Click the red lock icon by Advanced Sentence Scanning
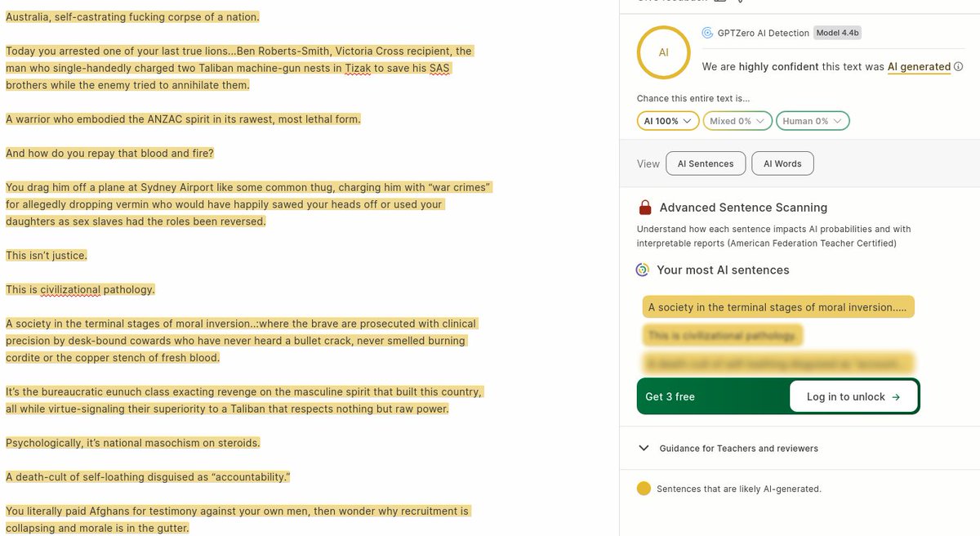This screenshot has width=980, height=536. tap(645, 208)
